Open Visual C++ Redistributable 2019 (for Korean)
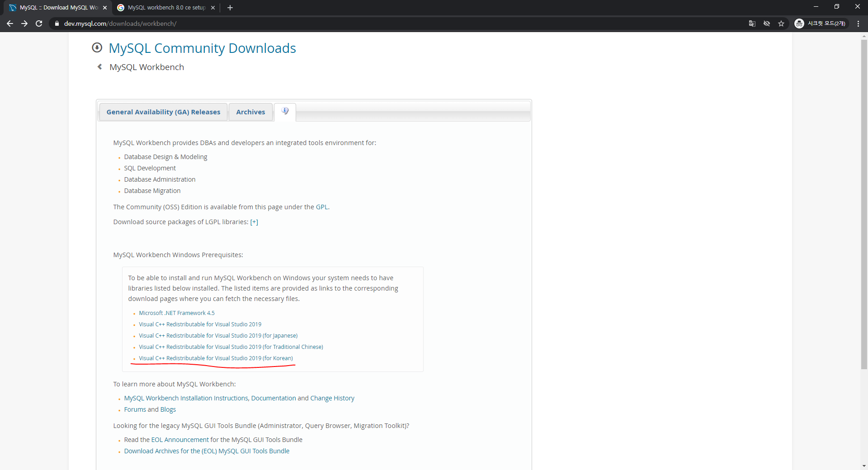The image size is (868, 470). pyautogui.click(x=216, y=358)
